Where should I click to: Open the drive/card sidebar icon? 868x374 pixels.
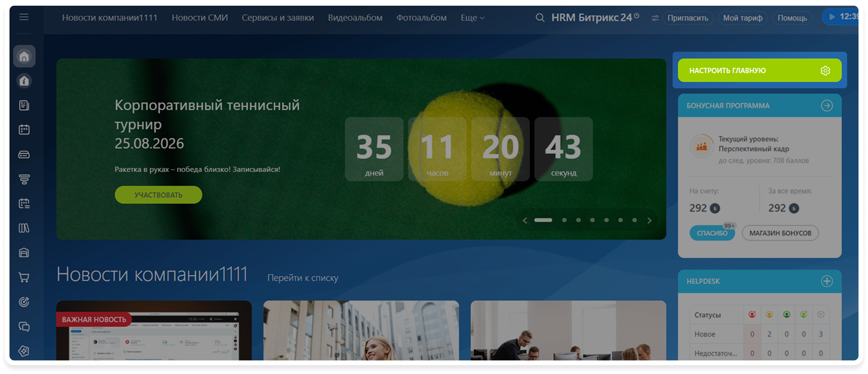pos(24,155)
